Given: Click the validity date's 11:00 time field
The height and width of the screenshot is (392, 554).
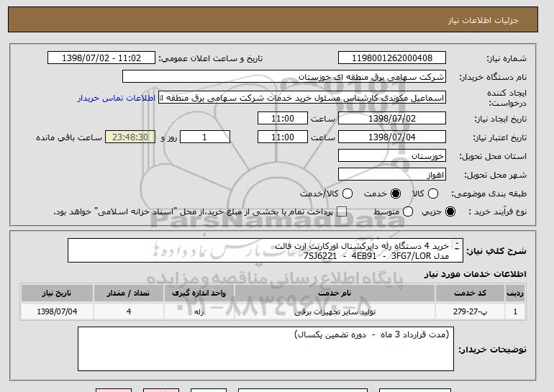Looking at the screenshot, I should coord(283,137).
